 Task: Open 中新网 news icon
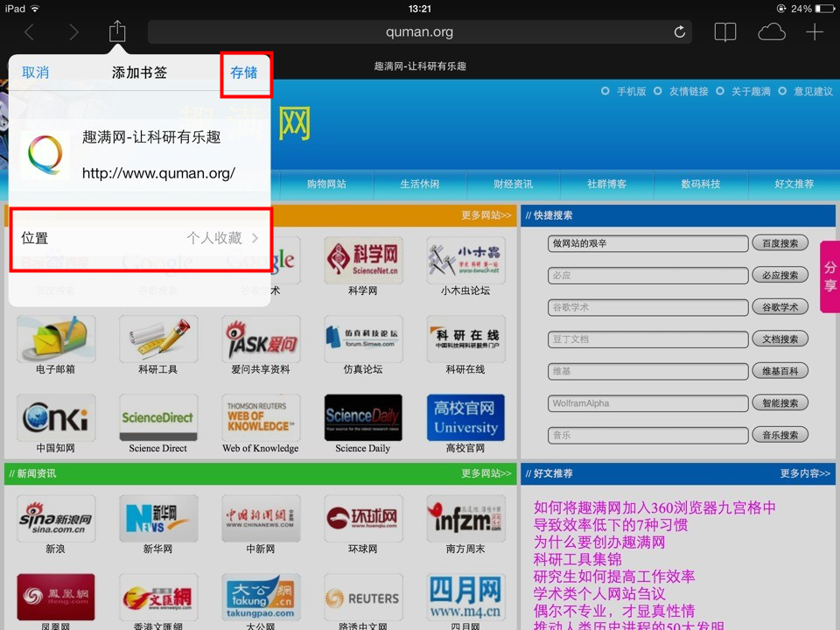pos(261,518)
